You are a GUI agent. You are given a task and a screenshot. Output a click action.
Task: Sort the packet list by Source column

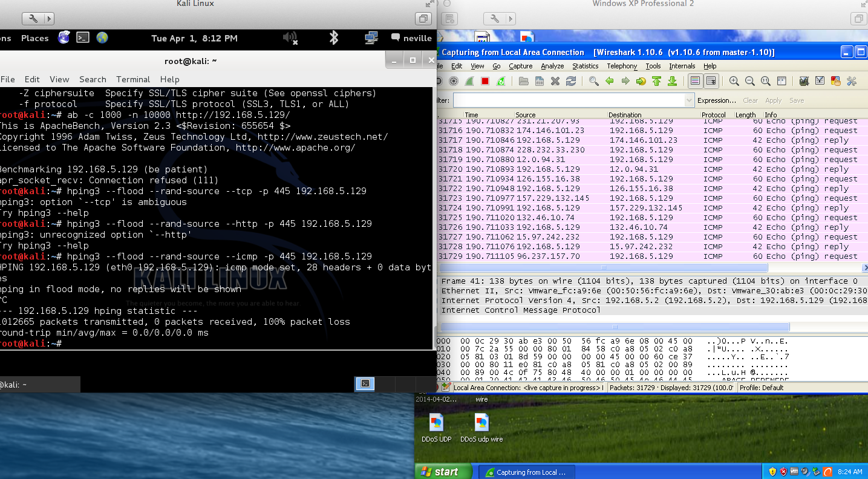561,115
